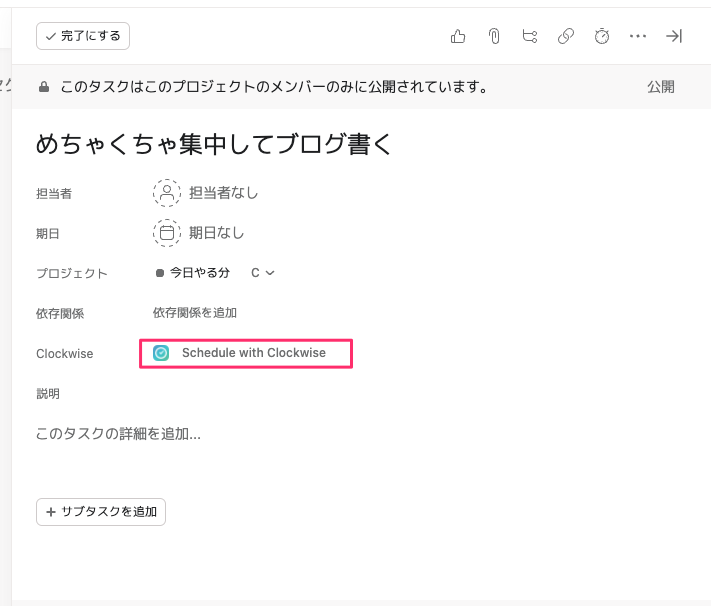The image size is (711, 606).
Task: Click the thumbs-up like icon
Action: tap(458, 36)
